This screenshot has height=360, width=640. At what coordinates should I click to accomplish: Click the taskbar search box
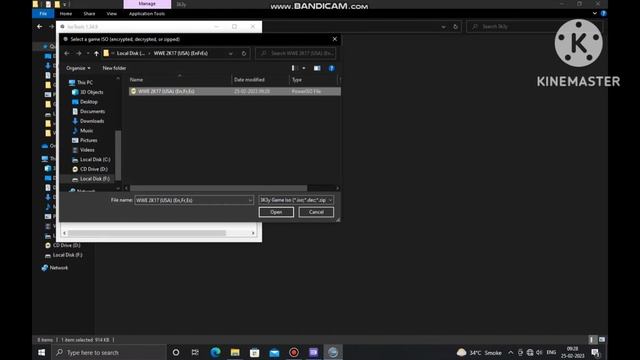click(109, 352)
